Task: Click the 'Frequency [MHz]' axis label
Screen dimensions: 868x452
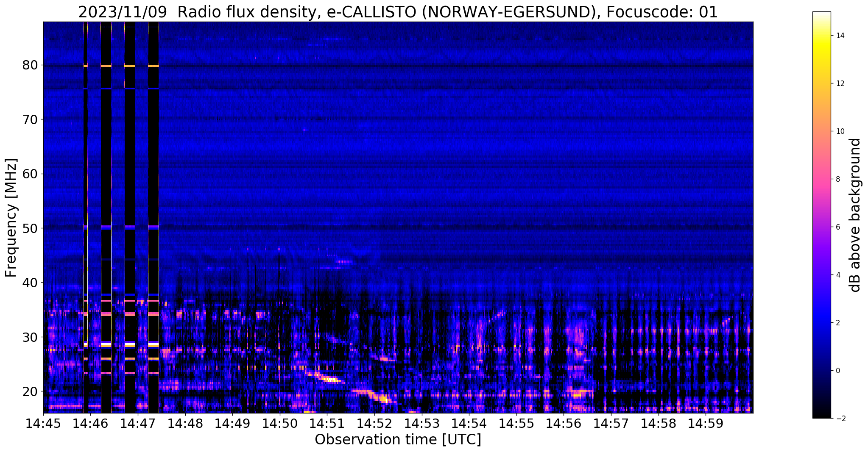Action: click(x=11, y=218)
